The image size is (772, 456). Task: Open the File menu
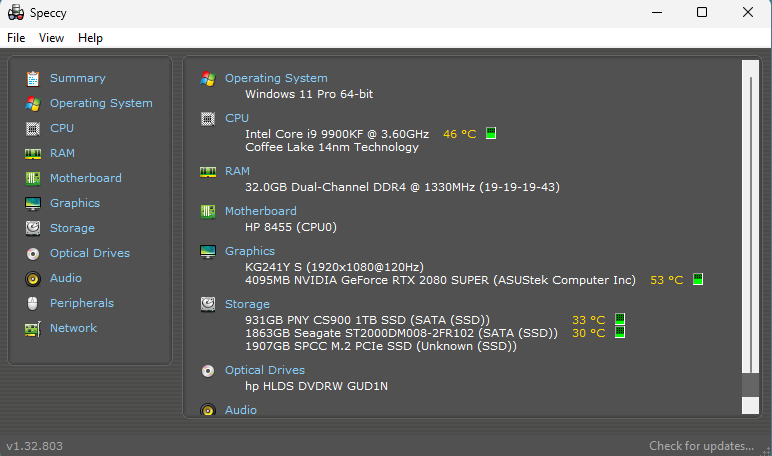(16, 38)
